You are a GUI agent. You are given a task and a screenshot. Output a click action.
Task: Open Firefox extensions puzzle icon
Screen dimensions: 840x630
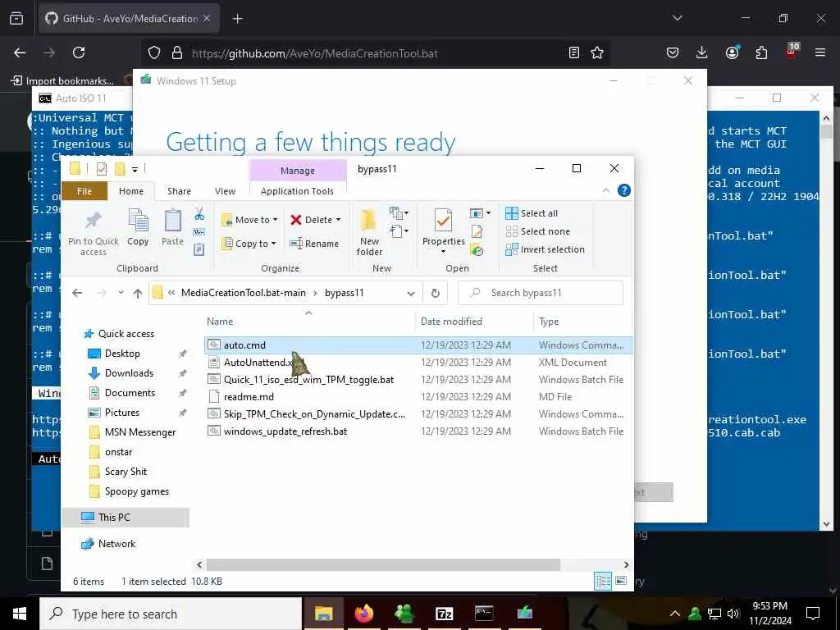(x=761, y=52)
